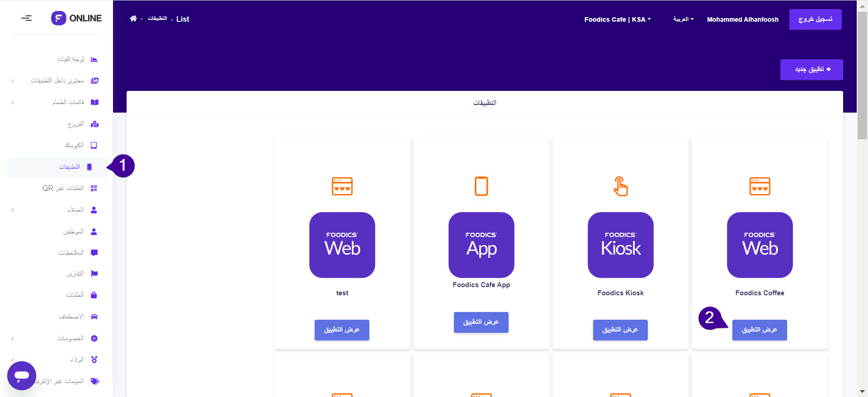Click عرض التطبيق under Foodics Cafe App

(481, 322)
